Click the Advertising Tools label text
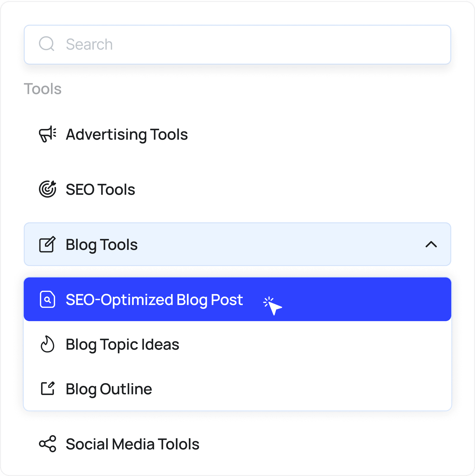This screenshot has height=476, width=475. (127, 134)
